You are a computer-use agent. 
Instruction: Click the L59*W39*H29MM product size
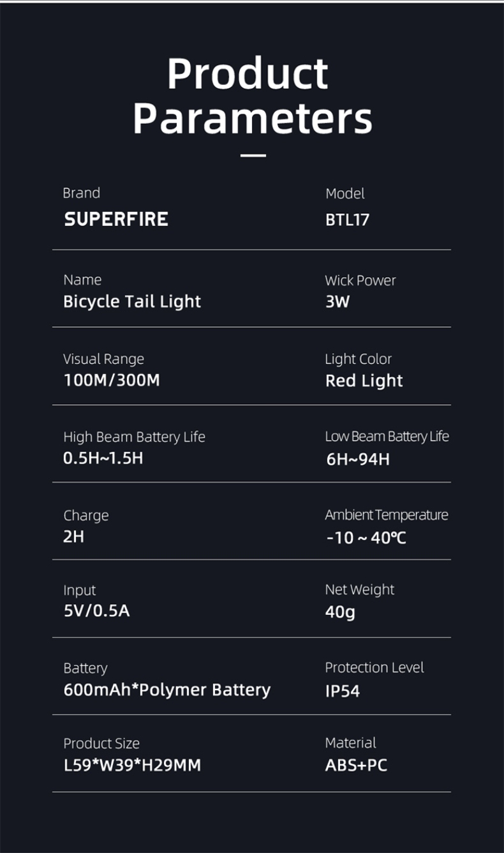coord(132,765)
